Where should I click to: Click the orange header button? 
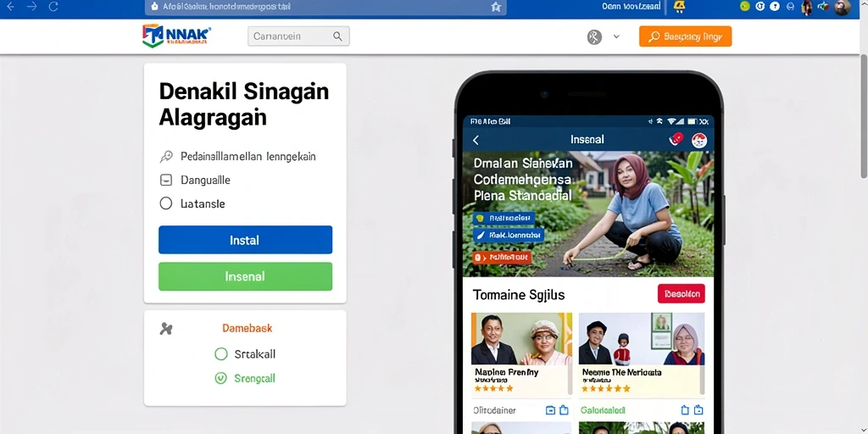pos(685,36)
